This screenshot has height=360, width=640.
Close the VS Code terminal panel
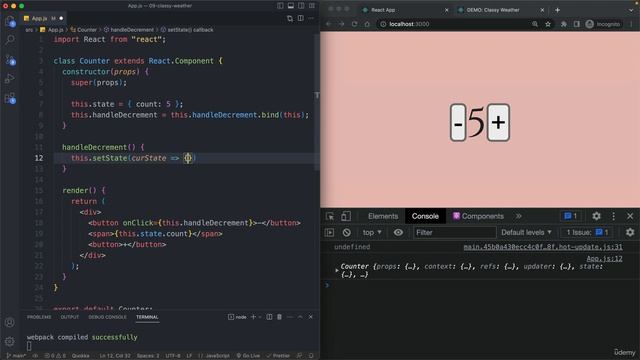click(x=311, y=317)
